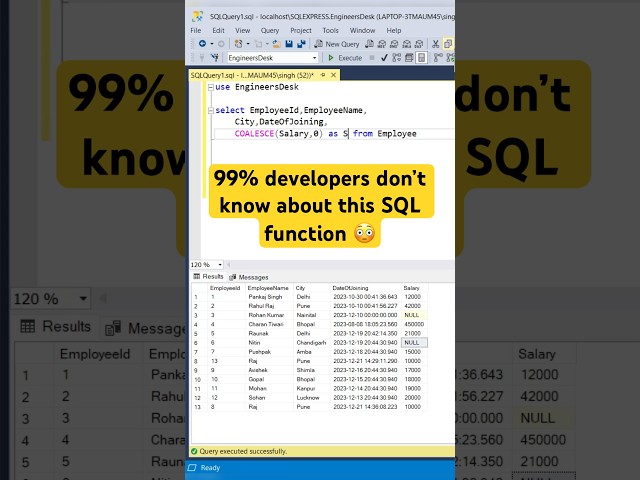Click the Analysis Services DAX Query icon
This screenshot has height=480, width=640.
[x=419, y=44]
